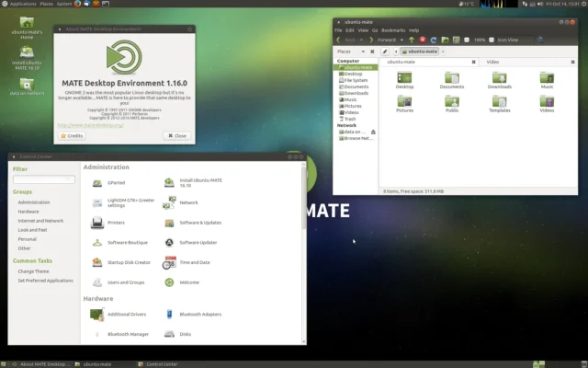
Task: Open the Downloads folder icon
Action: tap(500, 80)
